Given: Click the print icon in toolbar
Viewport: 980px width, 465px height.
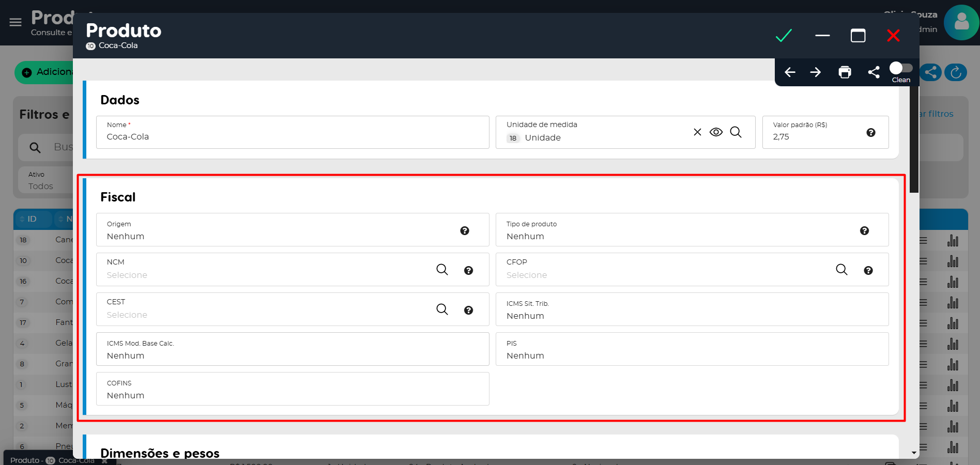Looking at the screenshot, I should [x=845, y=72].
